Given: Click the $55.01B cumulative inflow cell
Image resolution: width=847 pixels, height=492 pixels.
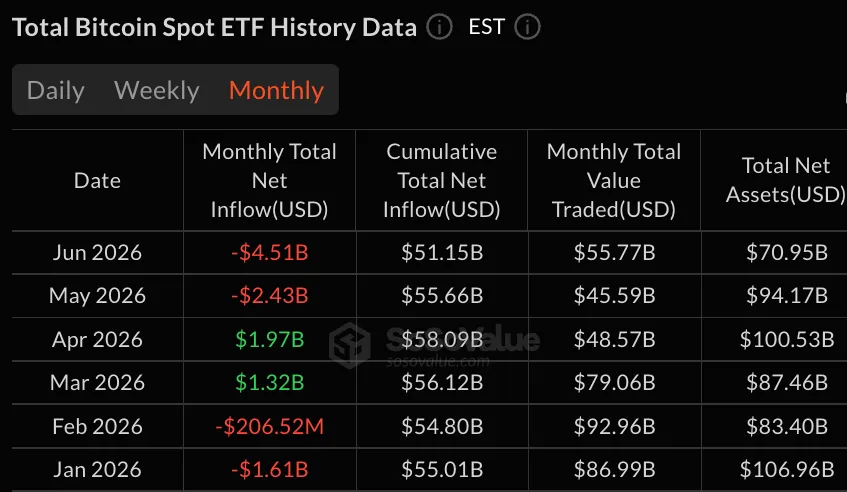Looking at the screenshot, I should coord(442,469).
